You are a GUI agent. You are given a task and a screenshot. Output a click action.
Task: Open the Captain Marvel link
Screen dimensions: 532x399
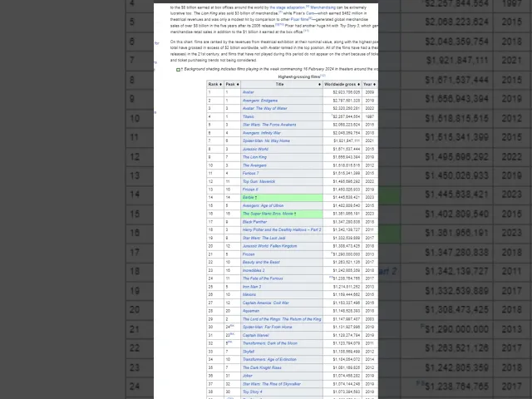(255, 335)
